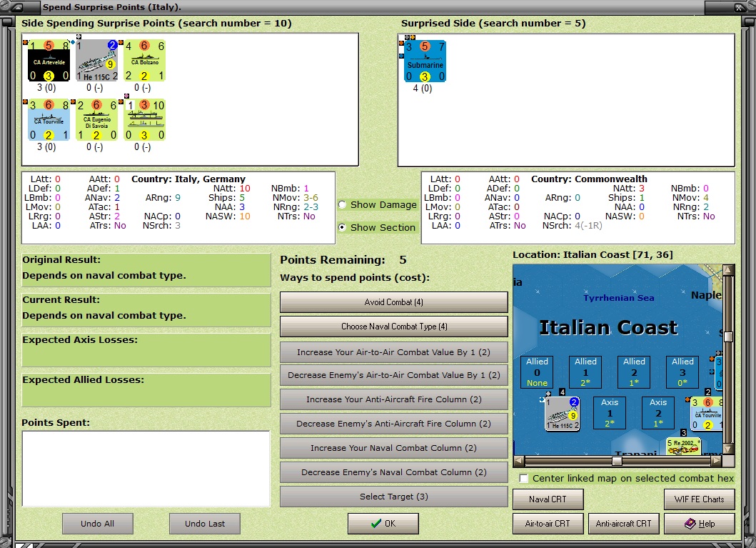Select the Show Damage radio button
The width and height of the screenshot is (756, 548).
(x=343, y=204)
